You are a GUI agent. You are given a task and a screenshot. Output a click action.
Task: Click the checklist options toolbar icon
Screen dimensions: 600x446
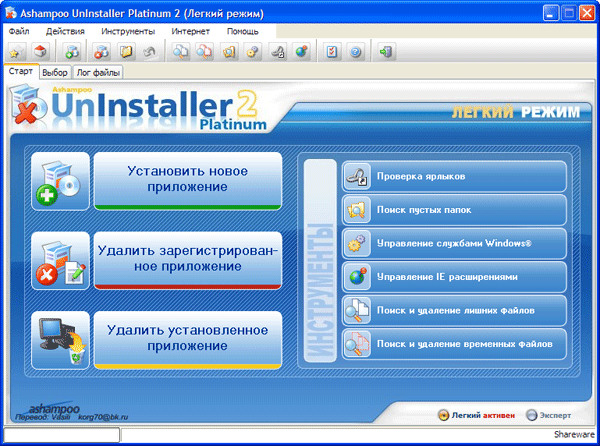(332, 51)
